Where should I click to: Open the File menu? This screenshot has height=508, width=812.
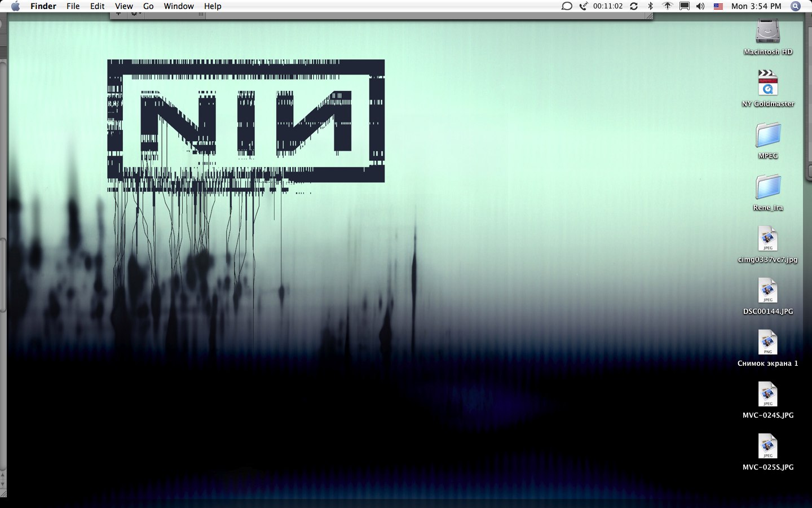[x=73, y=6]
